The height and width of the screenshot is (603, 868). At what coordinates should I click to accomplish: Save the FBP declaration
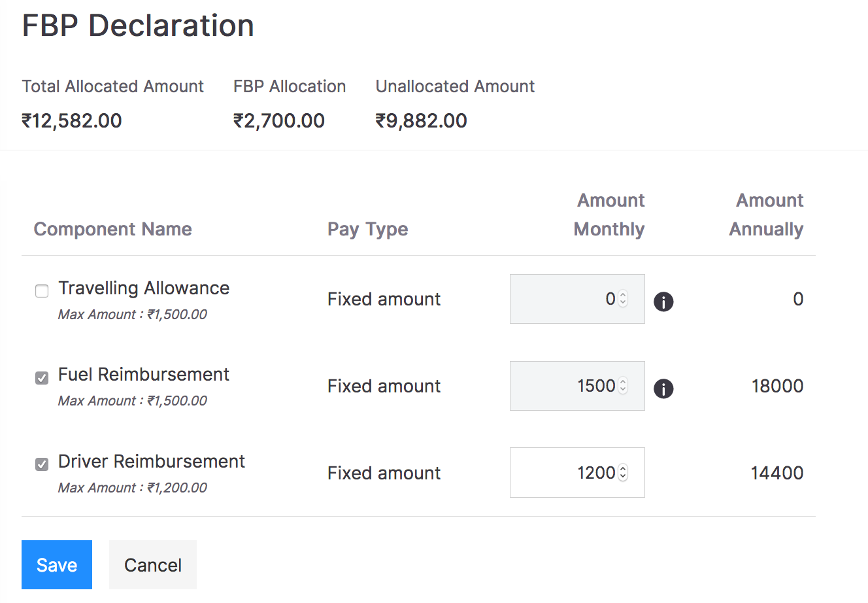tap(56, 564)
